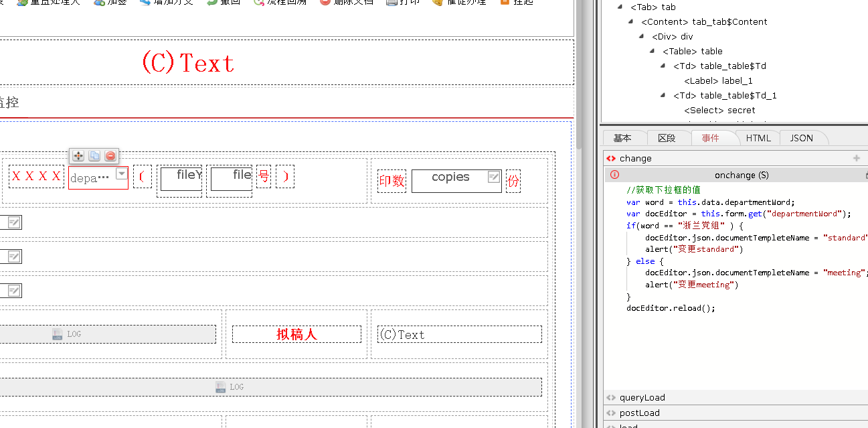Image resolution: width=868 pixels, height=428 pixels.
Task: Click the move handle icon above department field
Action: pos(78,155)
